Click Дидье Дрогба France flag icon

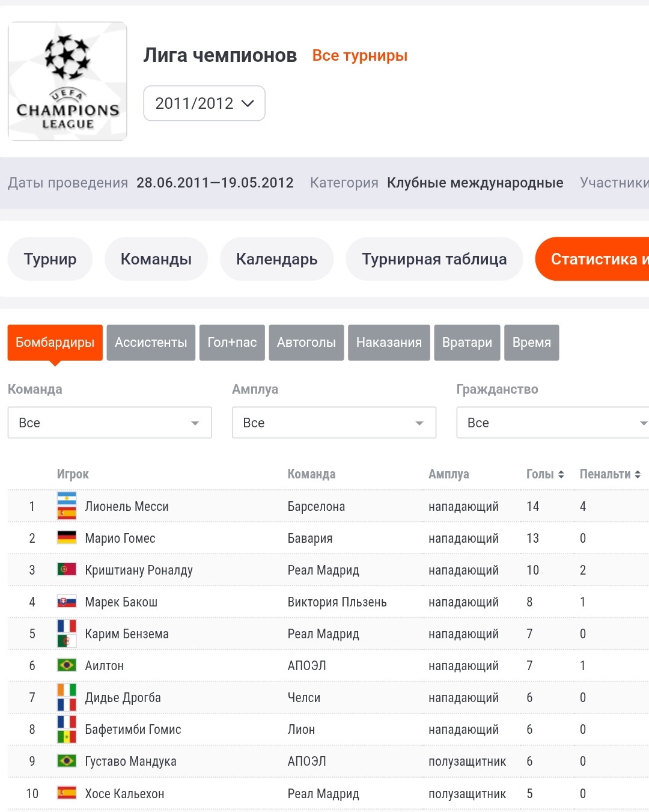[x=67, y=704]
